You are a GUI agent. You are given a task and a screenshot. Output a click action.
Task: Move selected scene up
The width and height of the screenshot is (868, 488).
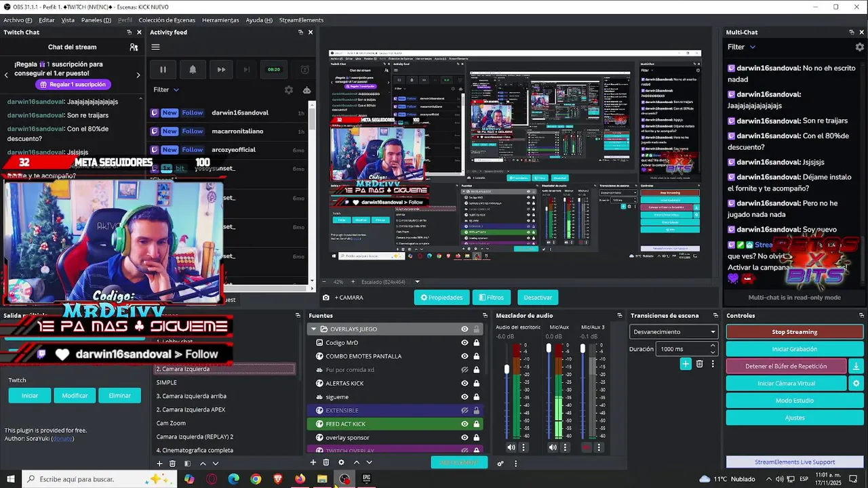pyautogui.click(x=203, y=464)
